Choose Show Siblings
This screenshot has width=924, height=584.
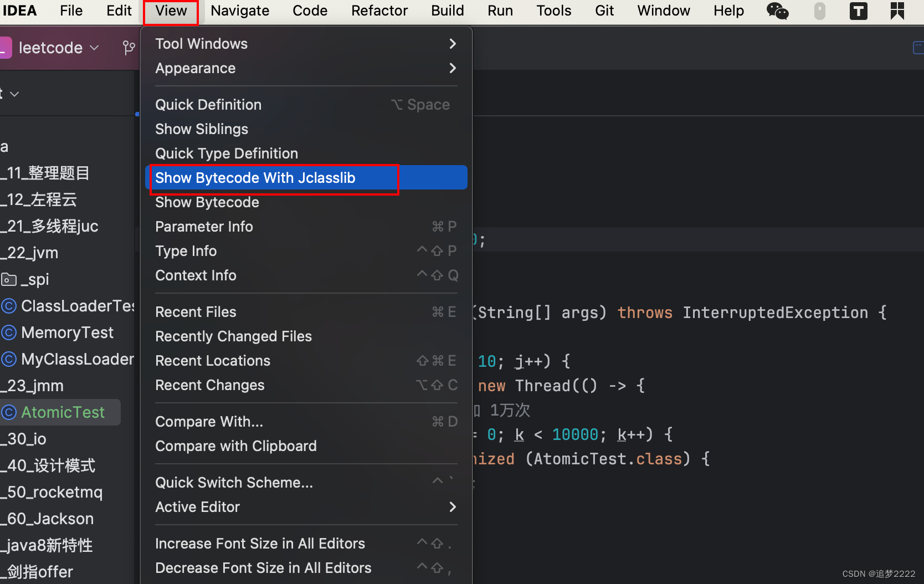pyautogui.click(x=306, y=129)
